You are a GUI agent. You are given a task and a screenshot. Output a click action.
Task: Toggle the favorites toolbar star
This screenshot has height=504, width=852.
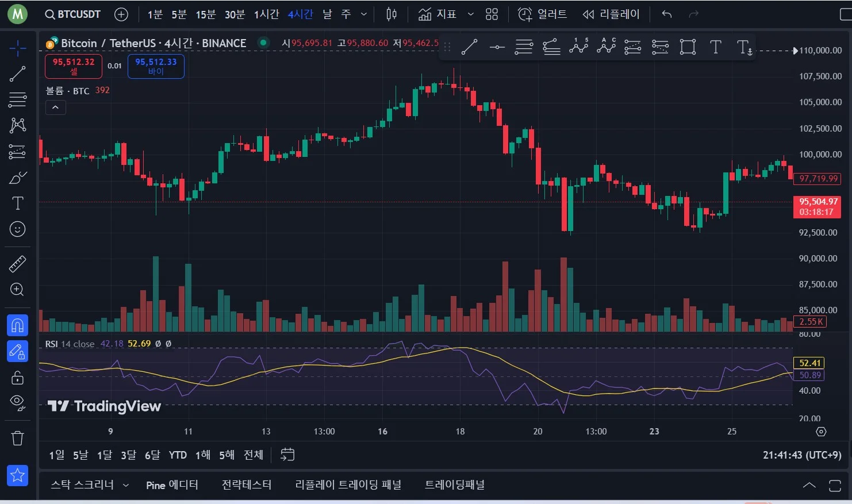click(17, 475)
